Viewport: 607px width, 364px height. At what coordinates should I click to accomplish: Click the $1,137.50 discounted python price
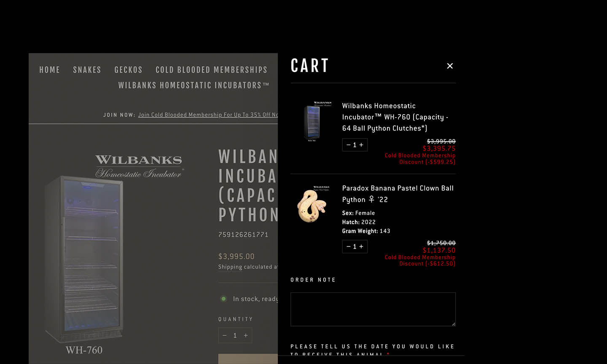439,250
